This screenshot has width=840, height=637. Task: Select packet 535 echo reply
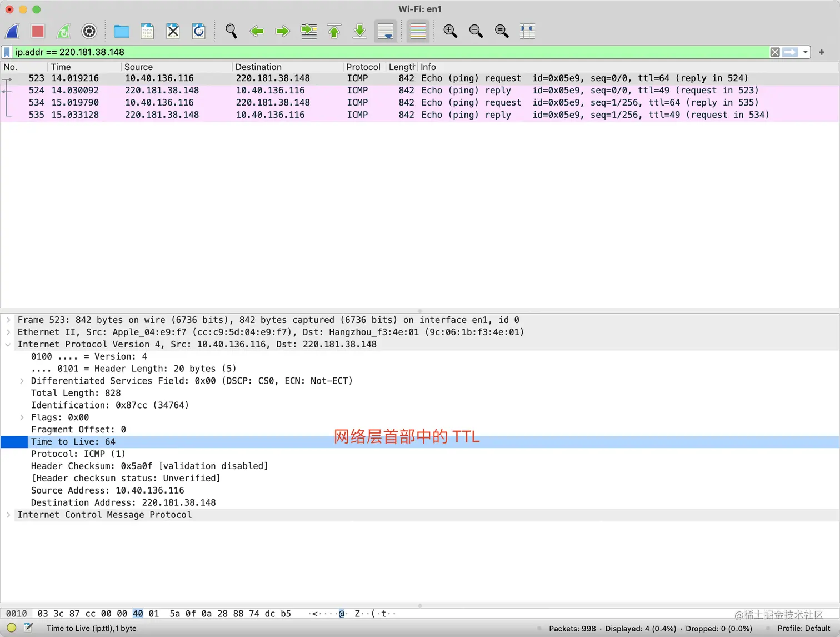pos(420,115)
